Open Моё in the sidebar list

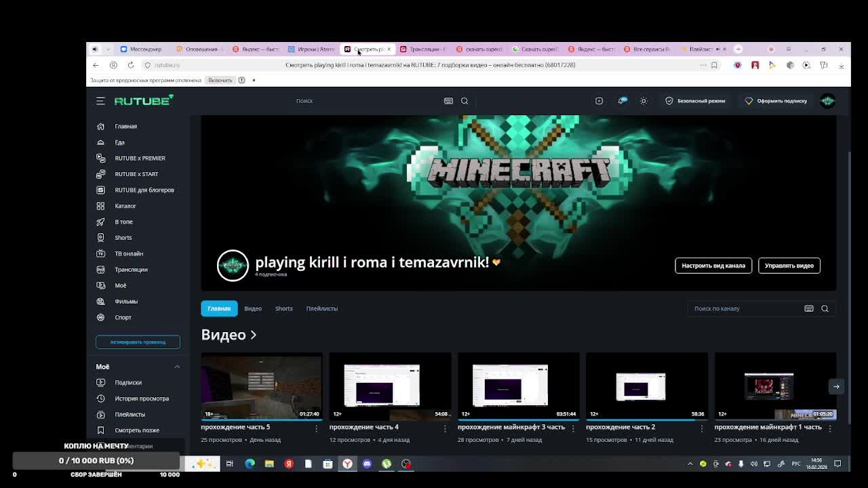(120, 285)
